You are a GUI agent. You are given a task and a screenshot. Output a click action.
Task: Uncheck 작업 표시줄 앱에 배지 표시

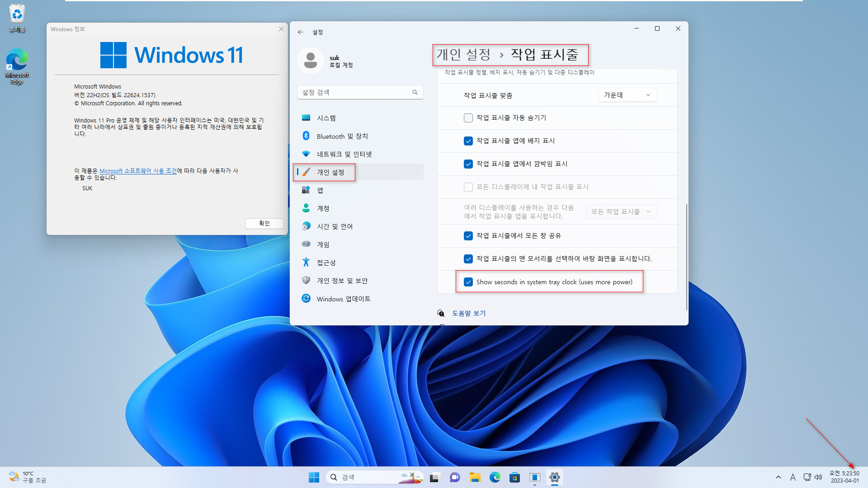pos(468,141)
